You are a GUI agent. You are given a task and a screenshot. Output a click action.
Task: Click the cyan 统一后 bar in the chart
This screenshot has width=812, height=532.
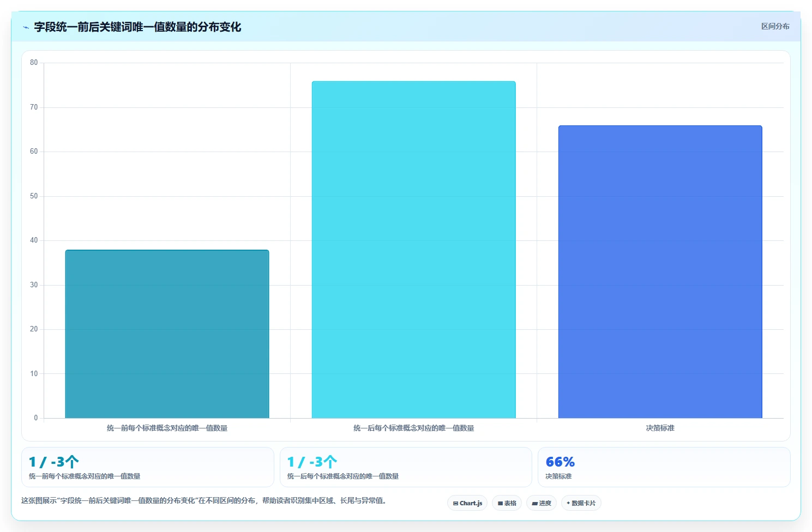pyautogui.click(x=413, y=250)
